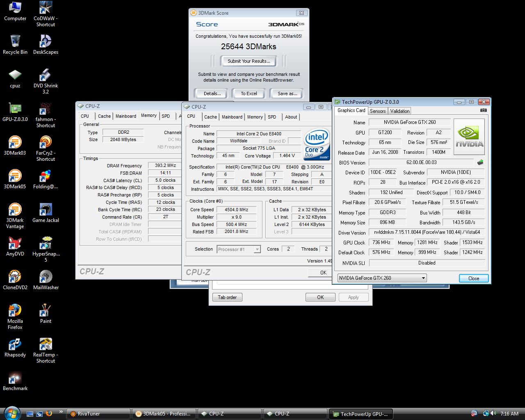Screen dimensions: 525x420
Task: Click the DRAM Frequency value field
Action: tap(166, 166)
